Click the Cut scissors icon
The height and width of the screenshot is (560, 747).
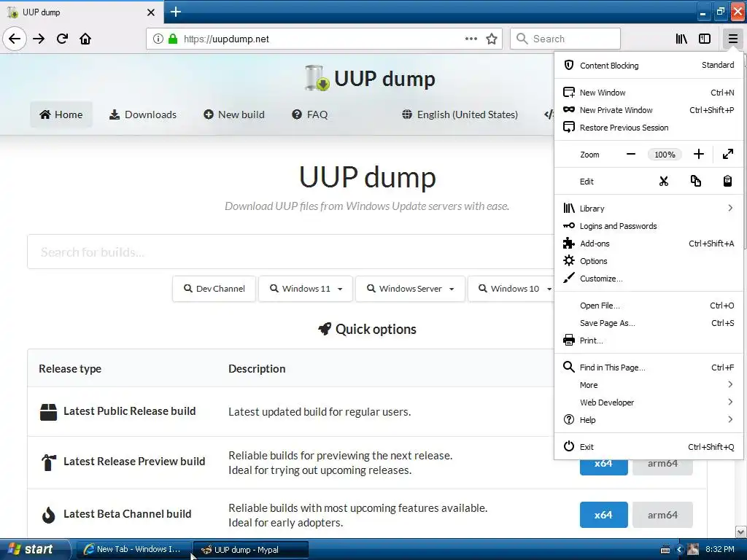(664, 182)
